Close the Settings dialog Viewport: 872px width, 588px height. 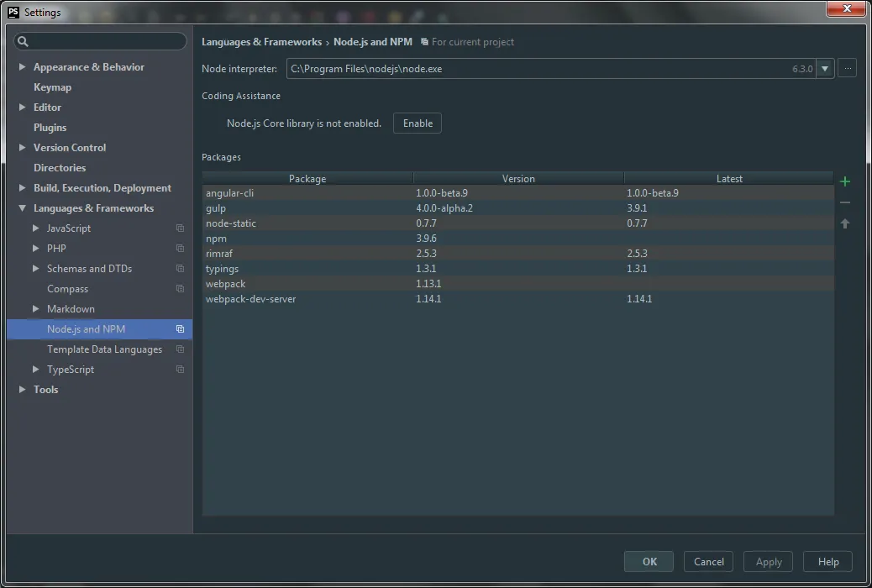click(x=847, y=8)
